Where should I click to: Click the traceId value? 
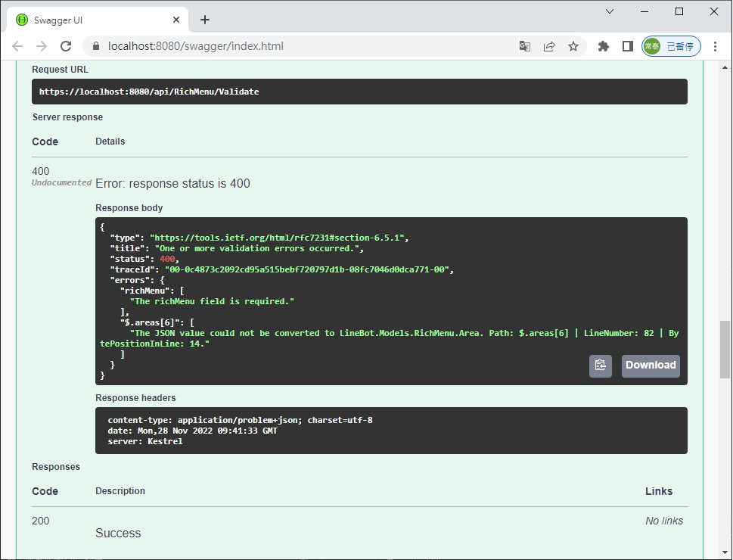coord(307,269)
